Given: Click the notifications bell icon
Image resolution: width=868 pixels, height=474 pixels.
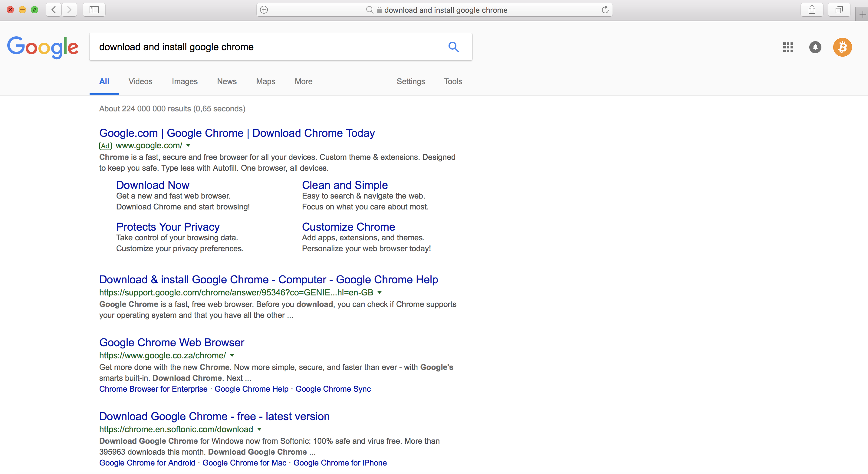Looking at the screenshot, I should coord(815,47).
